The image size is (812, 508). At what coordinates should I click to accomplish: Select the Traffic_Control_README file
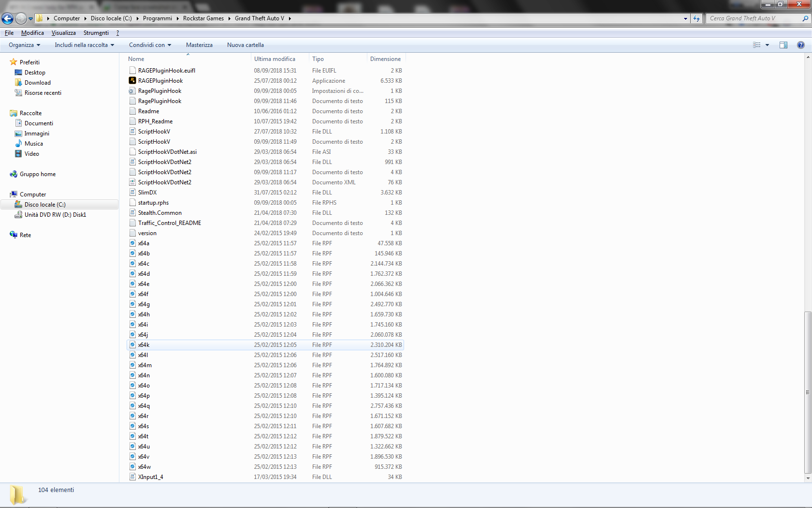tap(170, 223)
